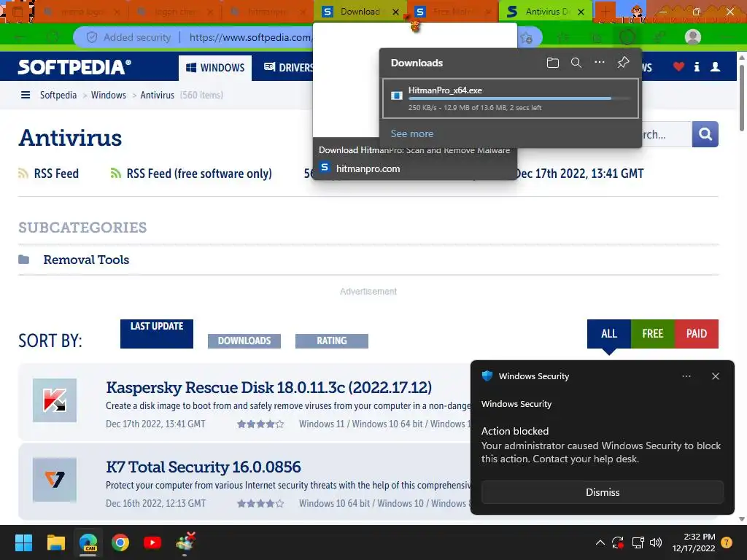The width and height of the screenshot is (747, 560).
Task: Open Removal Tools subcategory
Action: [86, 260]
